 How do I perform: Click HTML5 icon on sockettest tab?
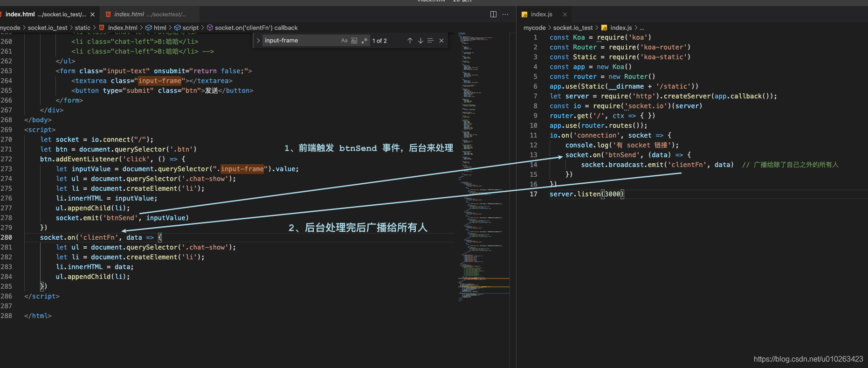pos(108,14)
